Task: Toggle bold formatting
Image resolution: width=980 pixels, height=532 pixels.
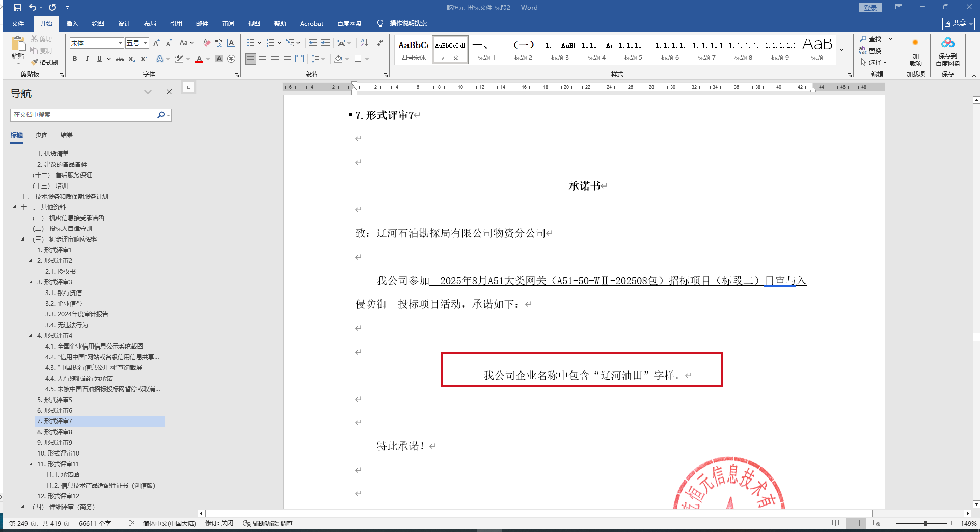Action: pos(75,59)
